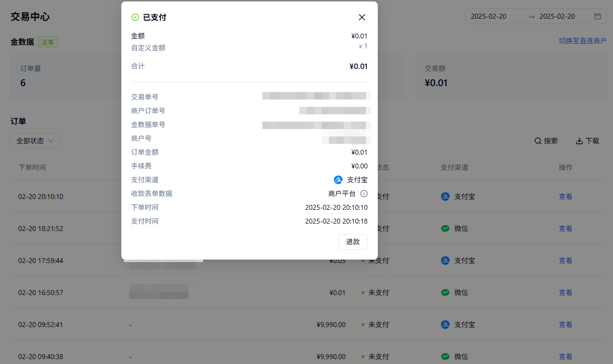The height and width of the screenshot is (364, 613).
Task: Click 切换至直连商户 link
Action: point(582,41)
